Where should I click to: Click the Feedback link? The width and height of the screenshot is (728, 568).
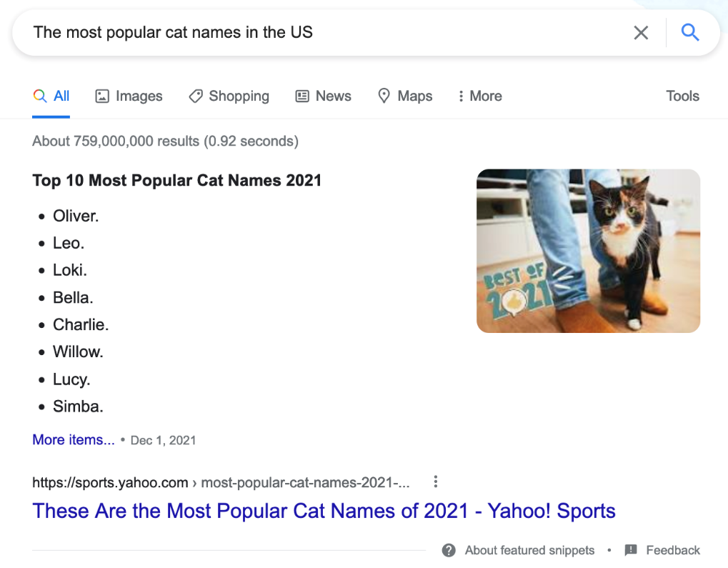point(672,550)
